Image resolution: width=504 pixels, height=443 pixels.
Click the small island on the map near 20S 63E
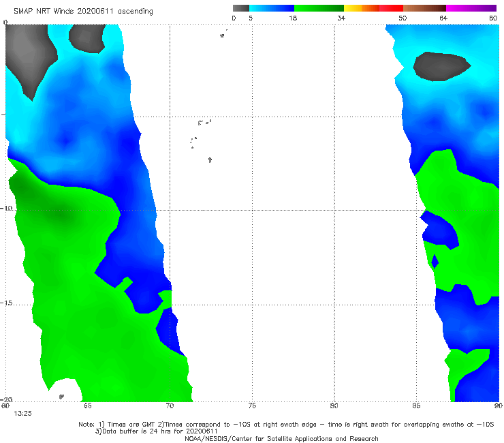coord(61,397)
